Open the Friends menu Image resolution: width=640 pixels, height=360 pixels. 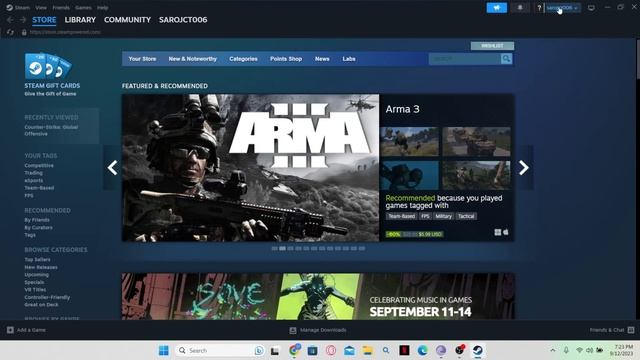click(61, 7)
